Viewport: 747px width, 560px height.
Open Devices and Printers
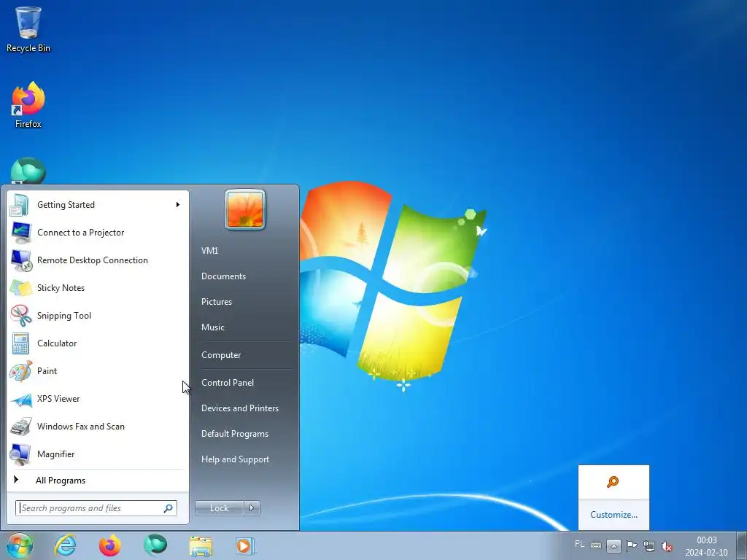[239, 408]
